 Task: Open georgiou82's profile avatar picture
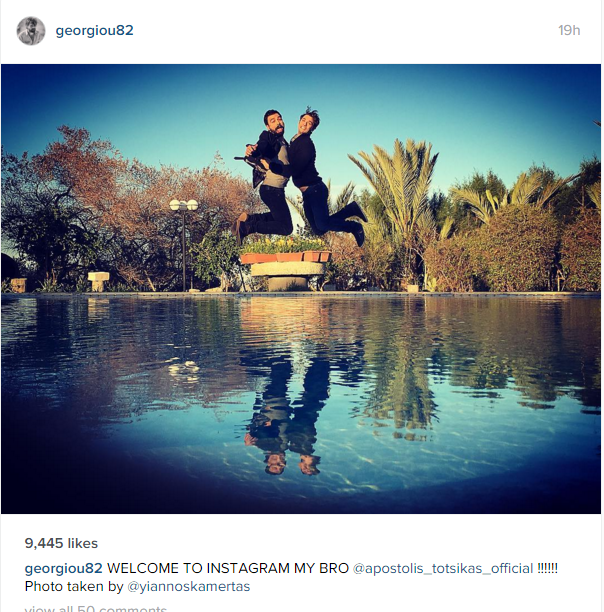pyautogui.click(x=31, y=31)
